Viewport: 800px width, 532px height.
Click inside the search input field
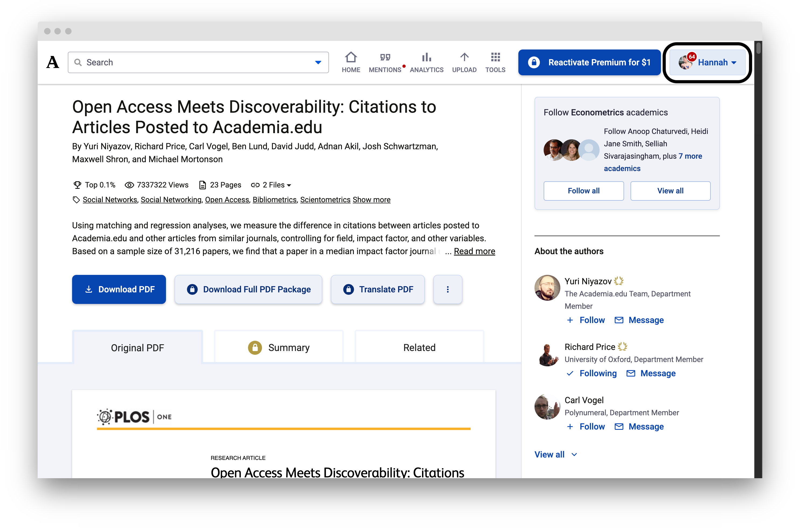pyautogui.click(x=187, y=62)
